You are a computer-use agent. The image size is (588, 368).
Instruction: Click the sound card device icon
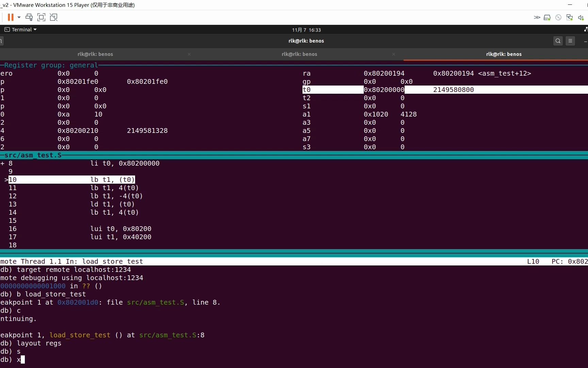581,17
